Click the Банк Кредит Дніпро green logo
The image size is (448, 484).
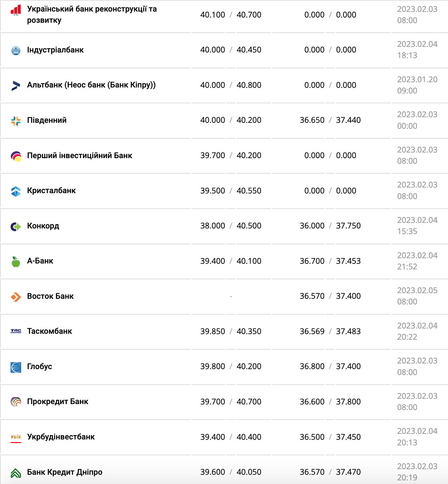tap(16, 473)
